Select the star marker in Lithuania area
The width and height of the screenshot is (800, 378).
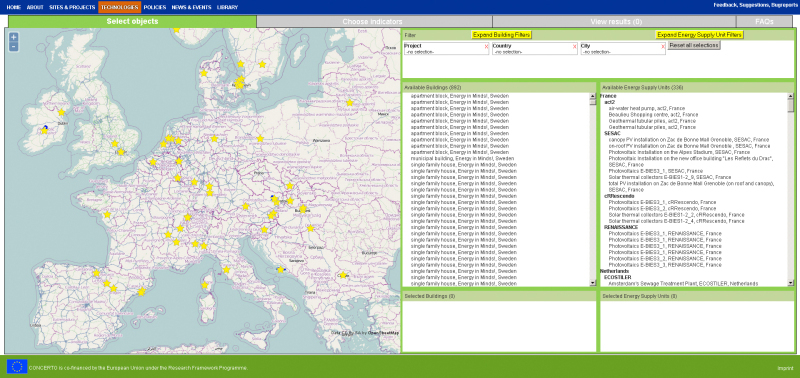click(349, 103)
